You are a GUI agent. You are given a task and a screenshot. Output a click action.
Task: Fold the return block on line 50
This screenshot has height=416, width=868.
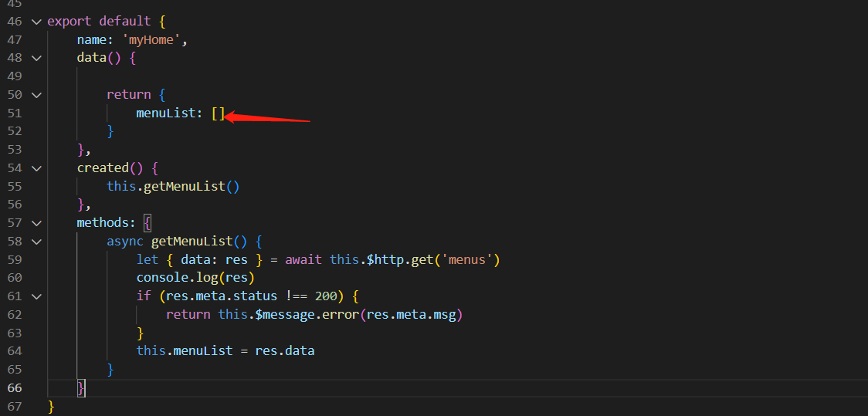[x=36, y=95]
